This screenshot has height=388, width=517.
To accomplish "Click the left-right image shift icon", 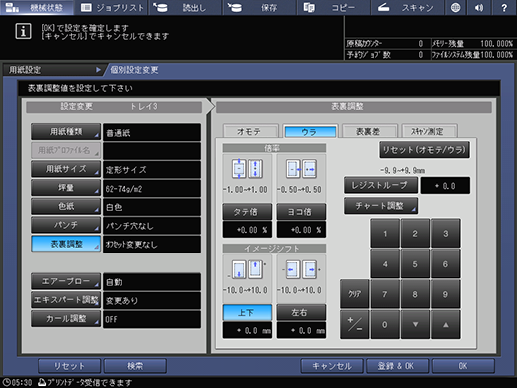I will [x=301, y=269].
